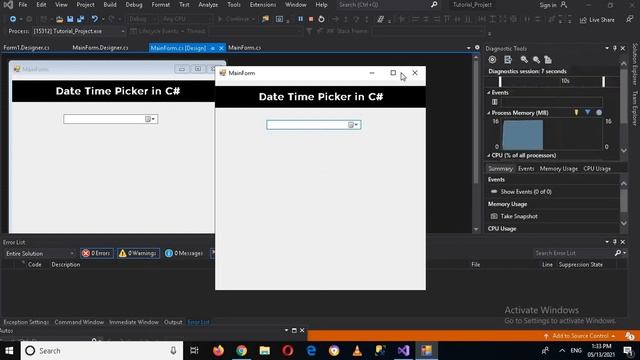The image size is (640, 360).
Task: Toggle the GC marker in Process Memory
Action: (576, 113)
